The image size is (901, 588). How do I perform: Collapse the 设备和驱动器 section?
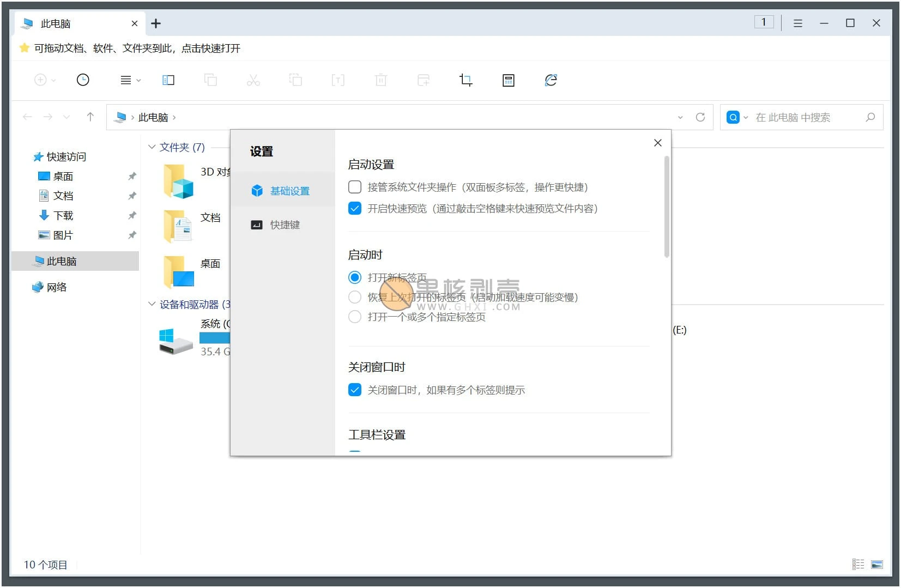[152, 304]
